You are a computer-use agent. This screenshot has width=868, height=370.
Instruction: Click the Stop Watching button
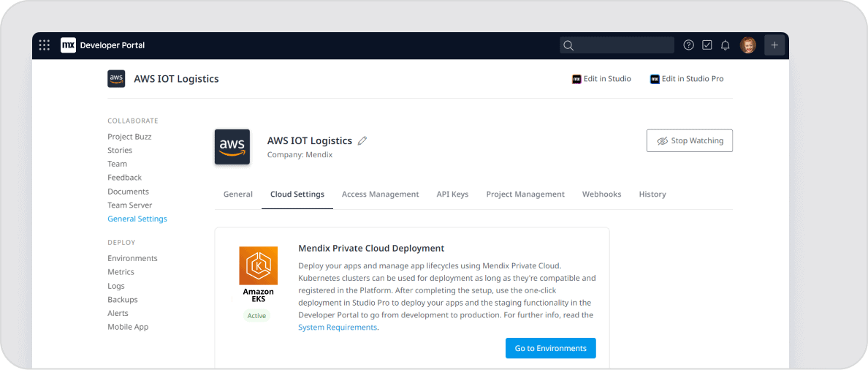pos(689,140)
